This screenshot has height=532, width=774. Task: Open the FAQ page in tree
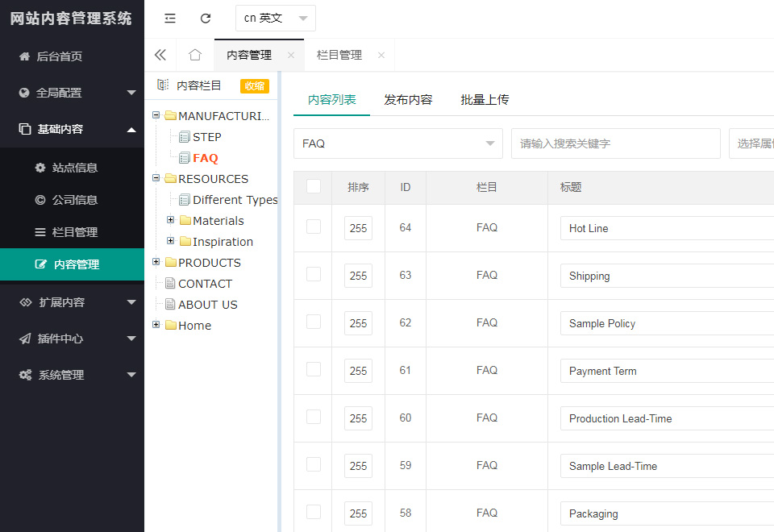(x=205, y=158)
